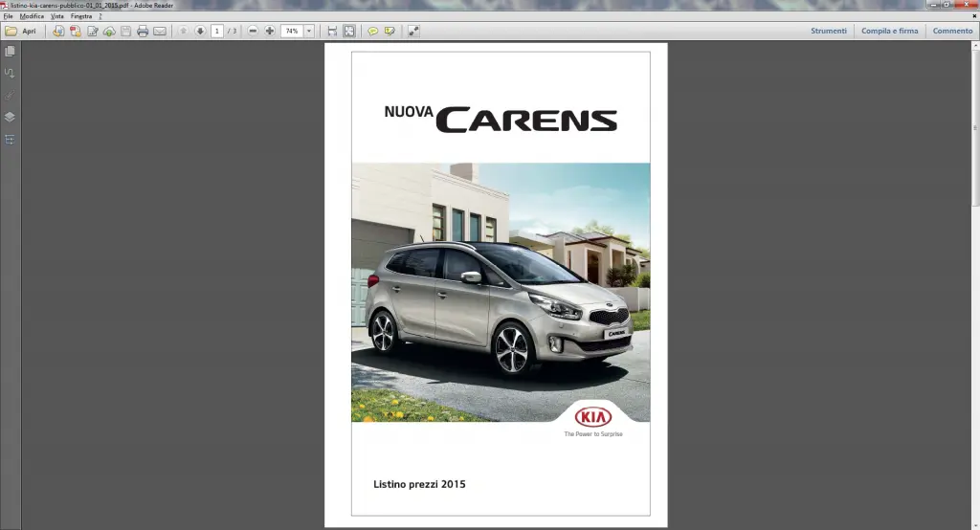Viewport: 980px width, 530px height.
Task: Go to previous page up arrow
Action: (x=183, y=31)
